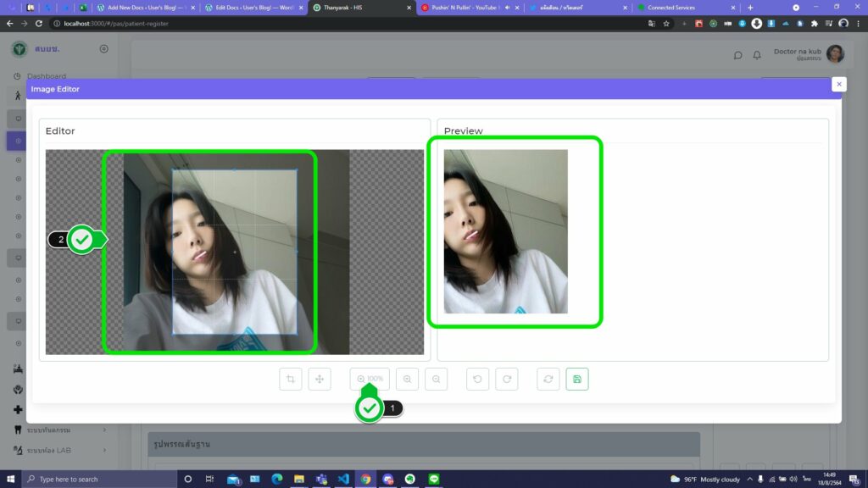Rotate the image counterclockwise

coord(477,380)
